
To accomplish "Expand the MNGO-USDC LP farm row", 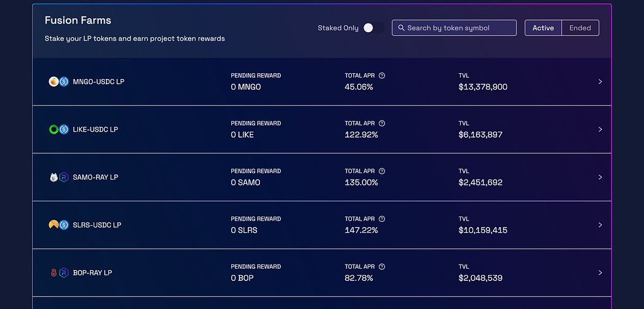I will [x=600, y=82].
